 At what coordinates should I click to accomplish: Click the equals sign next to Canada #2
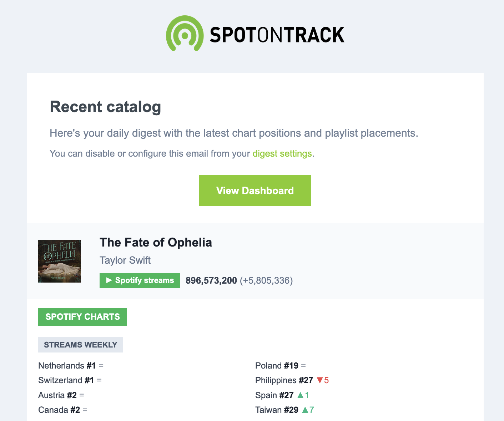pyautogui.click(x=85, y=410)
